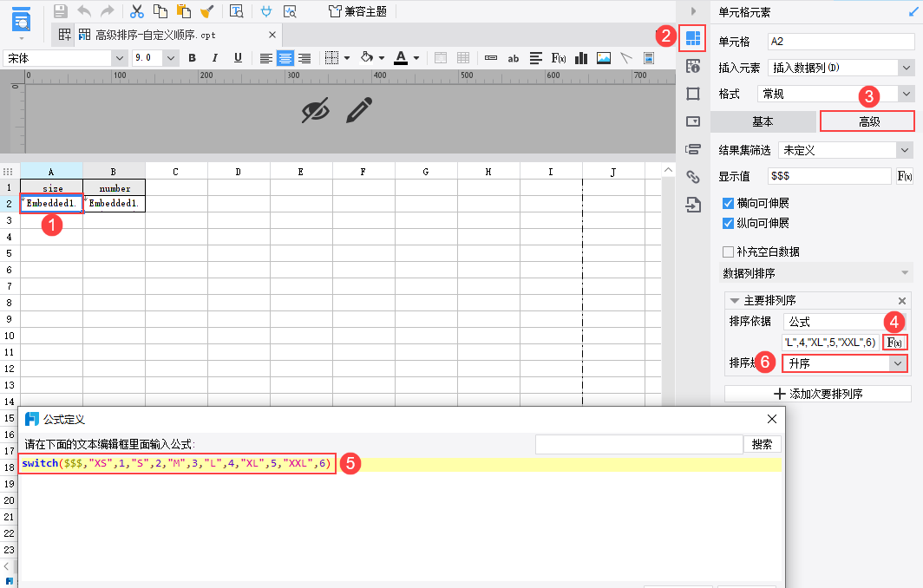The image size is (923, 588).
Task: Open the cell attributes panel icon
Action: pyautogui.click(x=693, y=66)
